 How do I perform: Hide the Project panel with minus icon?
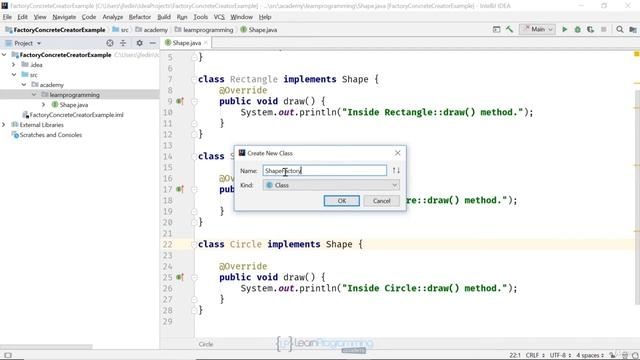pos(153,43)
